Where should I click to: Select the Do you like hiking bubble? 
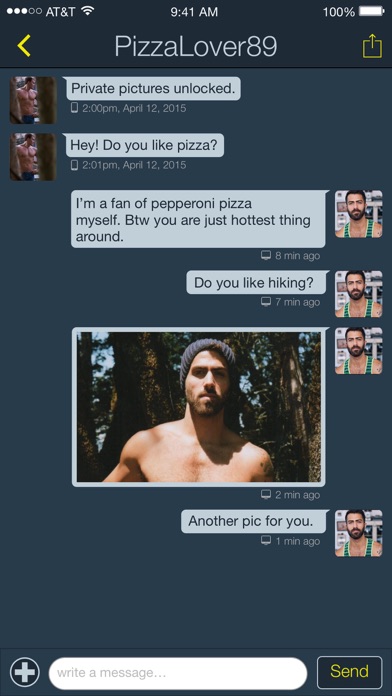(256, 283)
